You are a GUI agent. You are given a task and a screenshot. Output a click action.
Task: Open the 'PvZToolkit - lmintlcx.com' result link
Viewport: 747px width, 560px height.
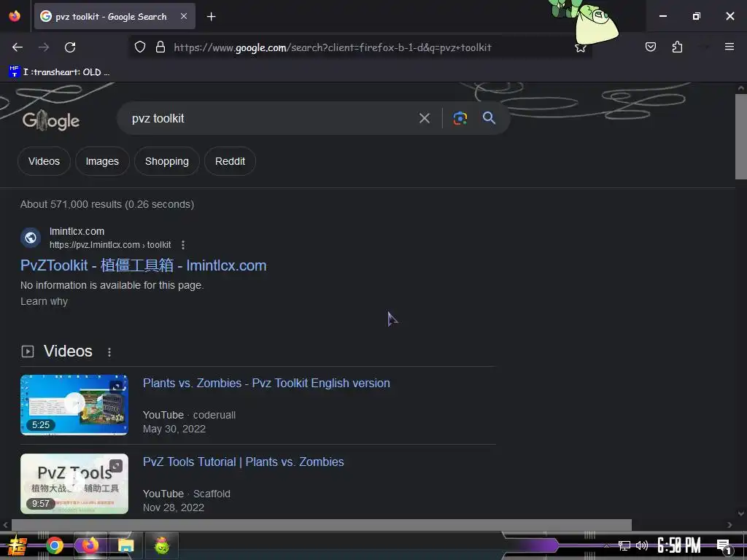(x=144, y=265)
